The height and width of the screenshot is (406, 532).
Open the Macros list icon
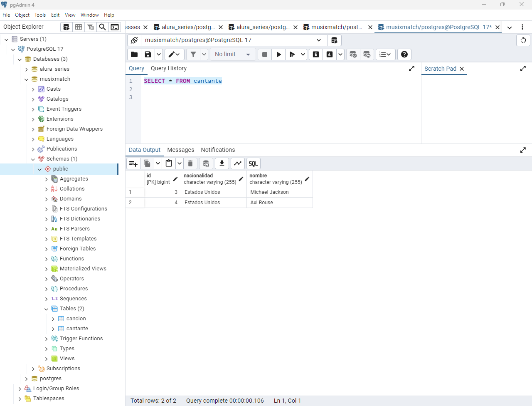click(385, 54)
